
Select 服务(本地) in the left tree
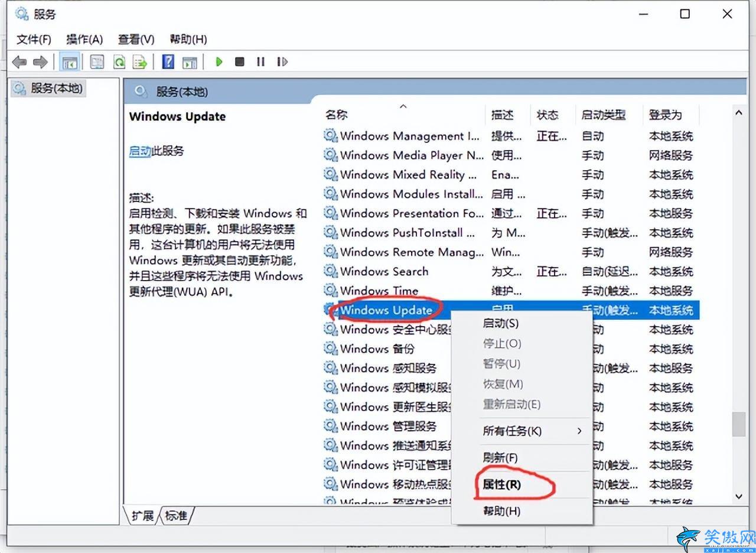tap(49, 89)
